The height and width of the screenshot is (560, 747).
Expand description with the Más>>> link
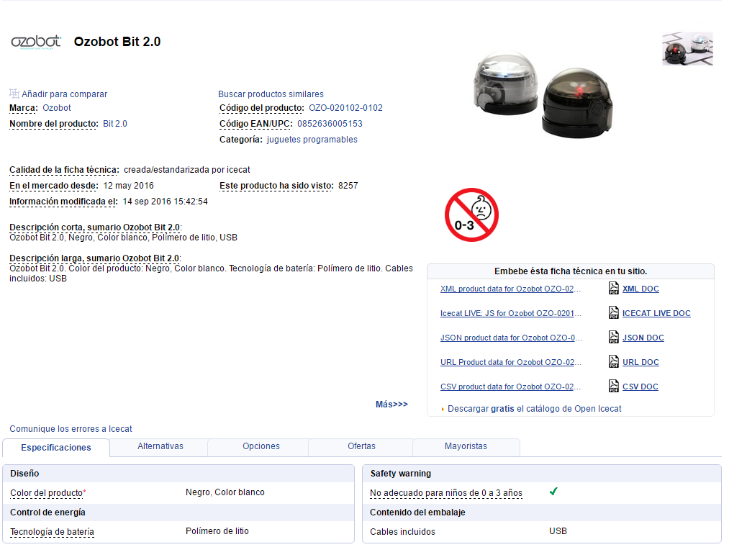391,405
